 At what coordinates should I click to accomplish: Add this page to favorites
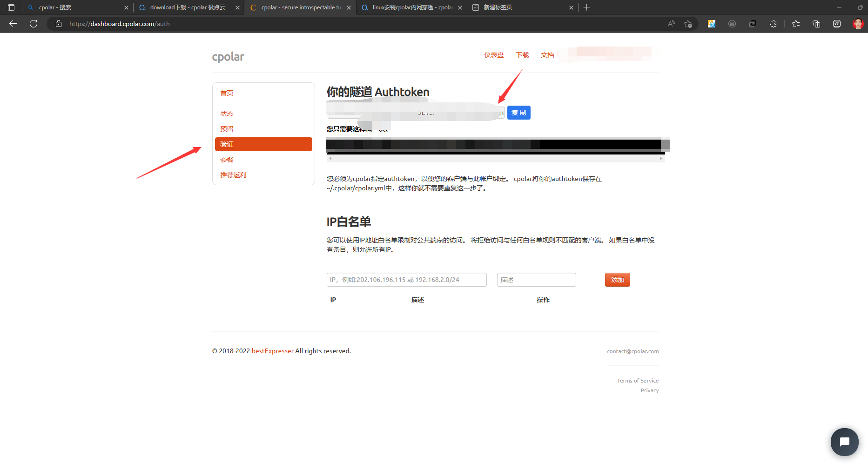(x=688, y=24)
